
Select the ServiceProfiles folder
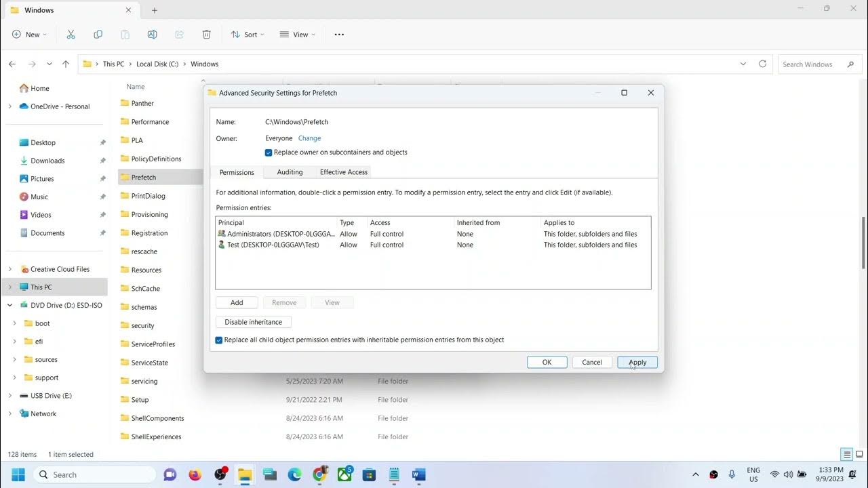pyautogui.click(x=153, y=344)
